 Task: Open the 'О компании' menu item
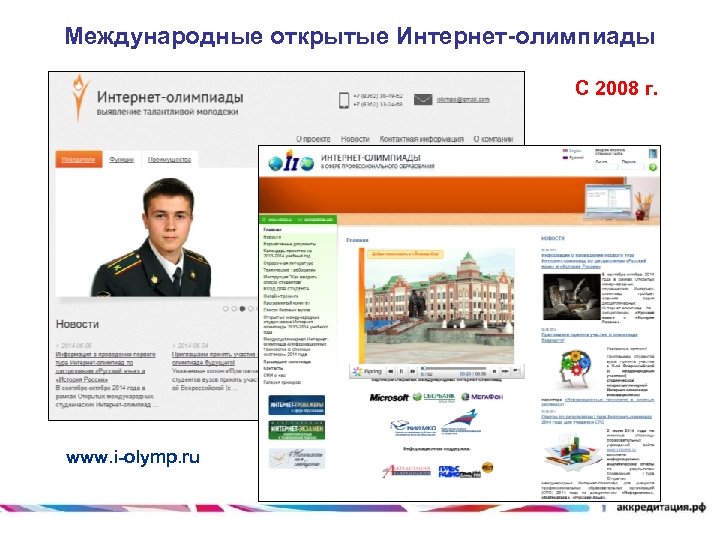pos(493,139)
